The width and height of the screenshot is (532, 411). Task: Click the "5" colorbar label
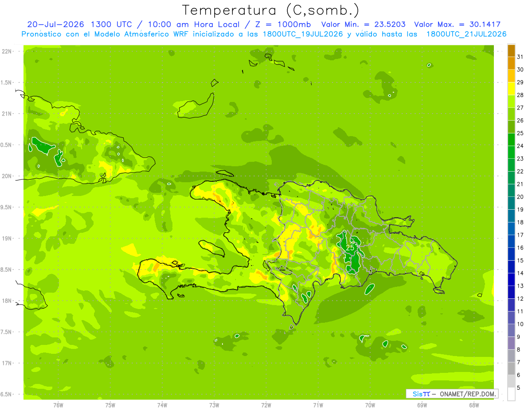[x=519, y=388]
